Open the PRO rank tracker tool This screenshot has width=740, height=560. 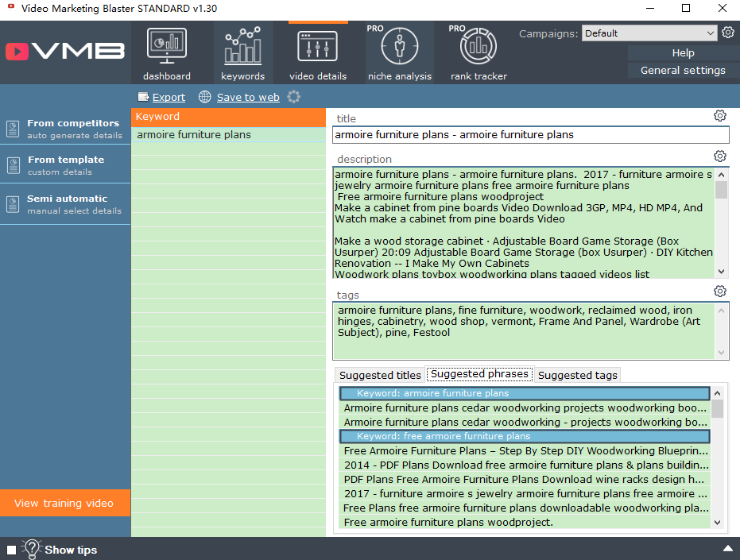pos(478,53)
